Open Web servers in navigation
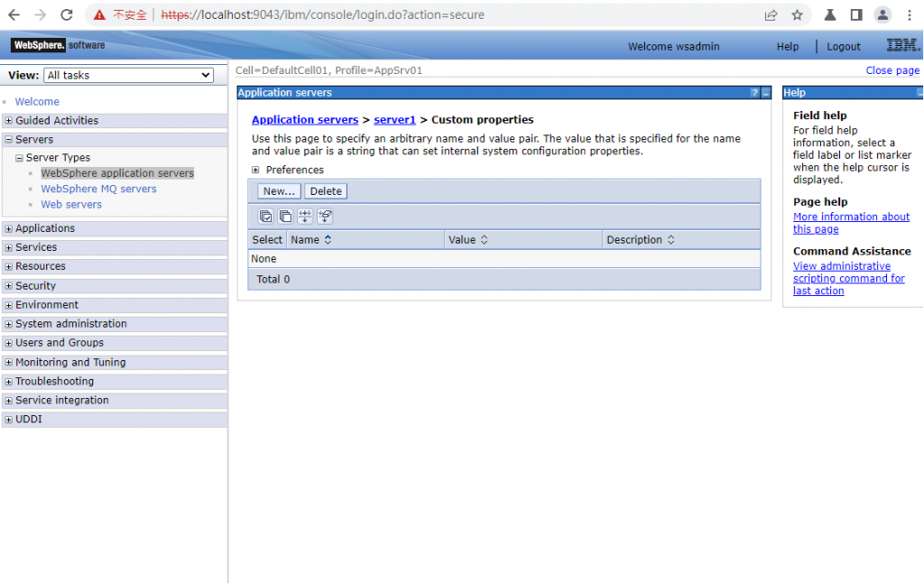Image resolution: width=924 pixels, height=583 pixels. pos(71,205)
